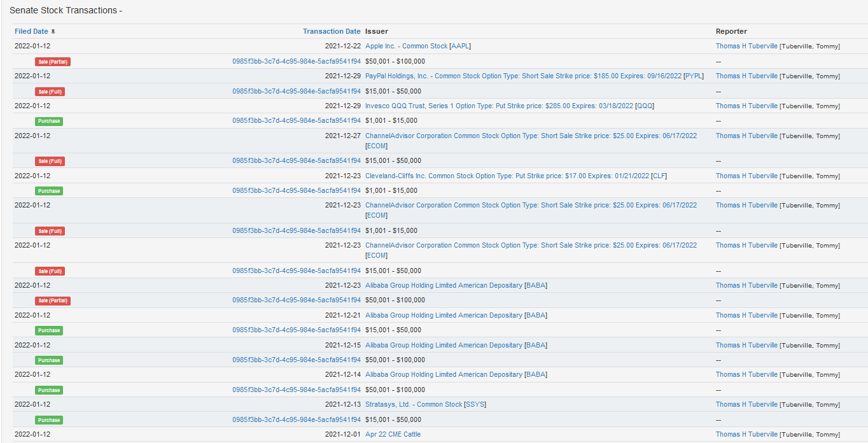Open the filing ID link under the Stratasys row
This screenshot has width=868, height=443.
[x=297, y=419]
